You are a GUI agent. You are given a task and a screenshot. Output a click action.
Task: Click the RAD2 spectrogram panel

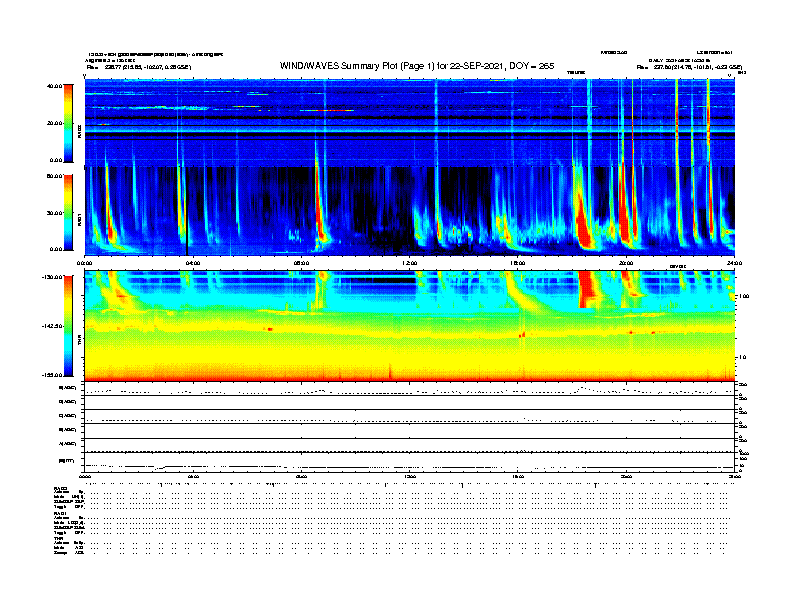point(410,123)
